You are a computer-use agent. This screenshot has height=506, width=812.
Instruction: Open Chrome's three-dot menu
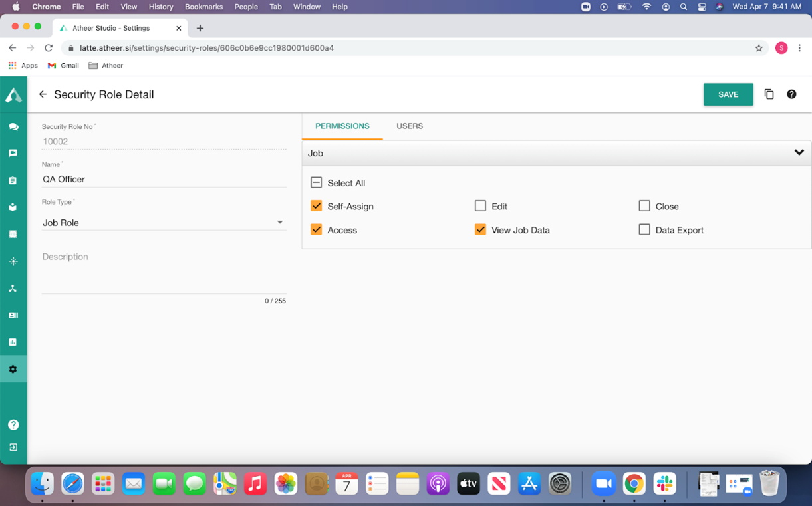[799, 48]
